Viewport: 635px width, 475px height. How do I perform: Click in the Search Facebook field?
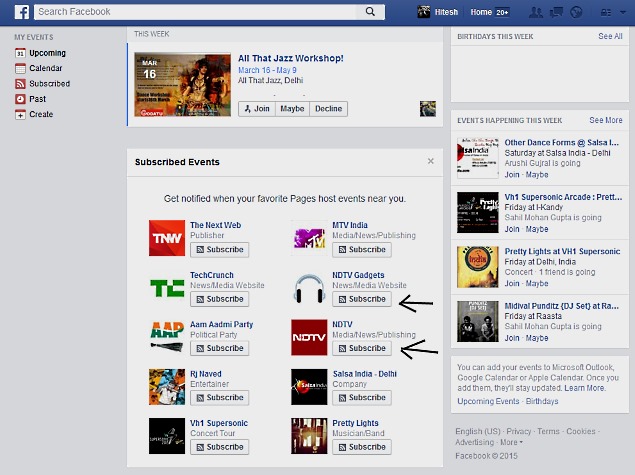click(x=195, y=12)
